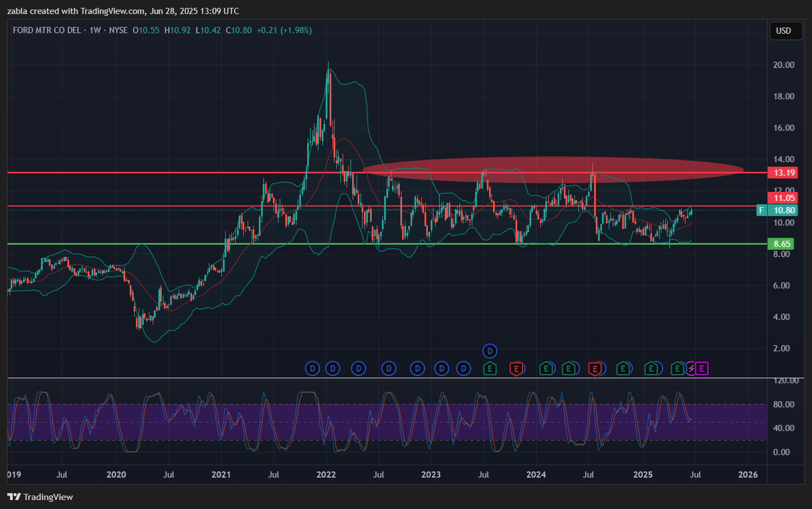Click the 11.05 red price label
Screen dimensions: 812x509
point(784,198)
